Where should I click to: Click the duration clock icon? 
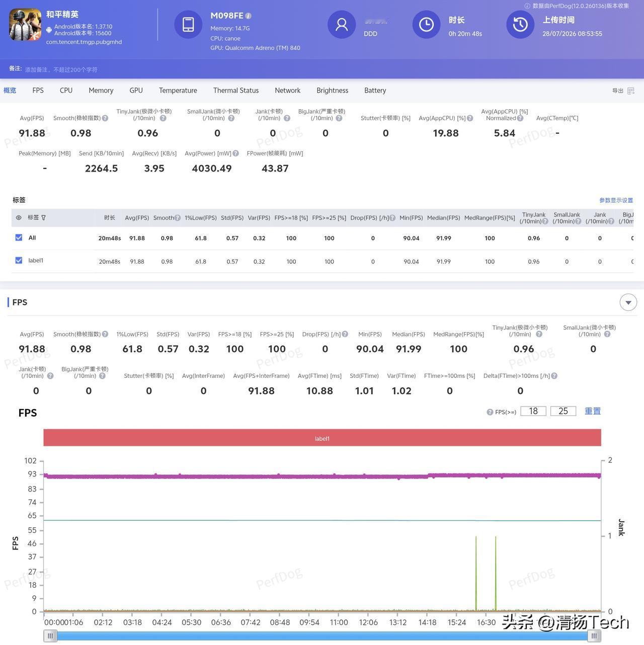[x=426, y=24]
